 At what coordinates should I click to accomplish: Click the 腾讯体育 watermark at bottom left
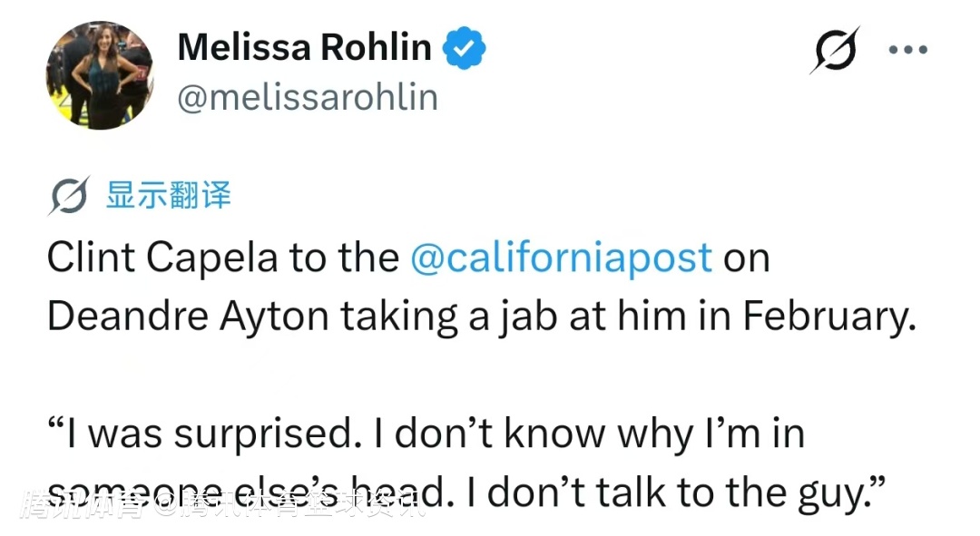(83, 504)
